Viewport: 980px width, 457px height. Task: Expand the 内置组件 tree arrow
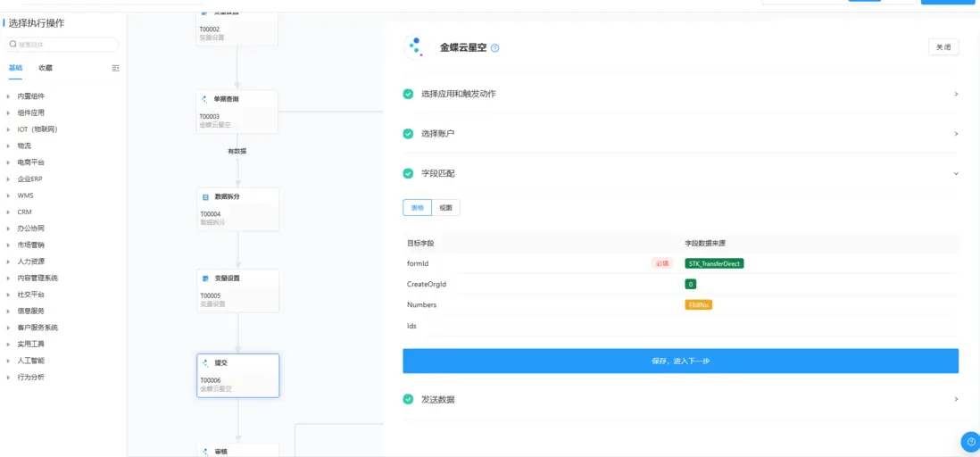[8, 96]
